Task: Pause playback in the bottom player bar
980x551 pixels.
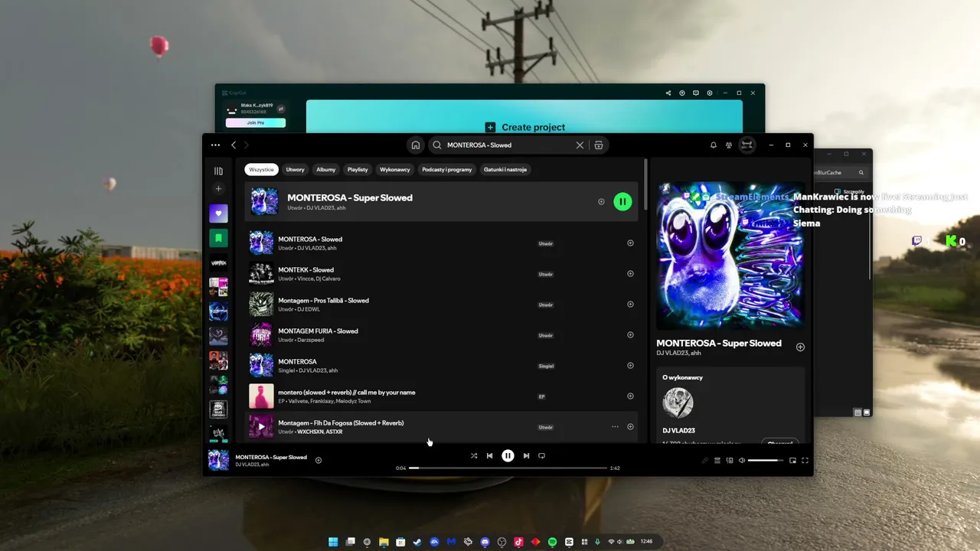Action: tap(508, 455)
